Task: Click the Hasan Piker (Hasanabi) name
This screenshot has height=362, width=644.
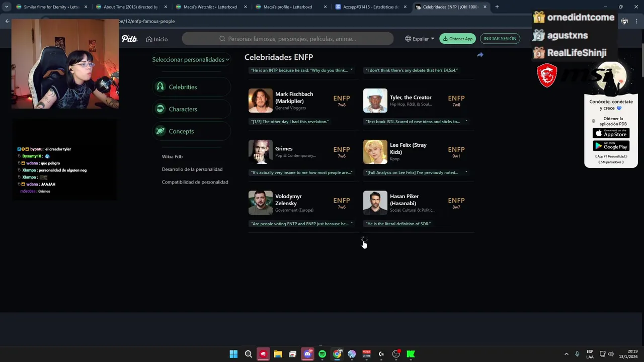Action: (x=404, y=200)
